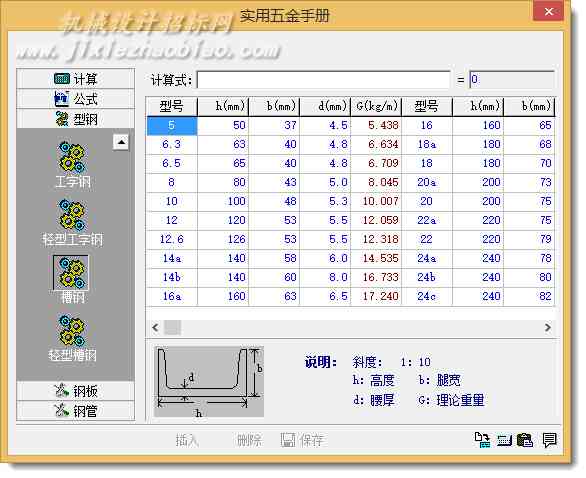
Task: Click the first 型号 column header
Action: click(x=172, y=107)
